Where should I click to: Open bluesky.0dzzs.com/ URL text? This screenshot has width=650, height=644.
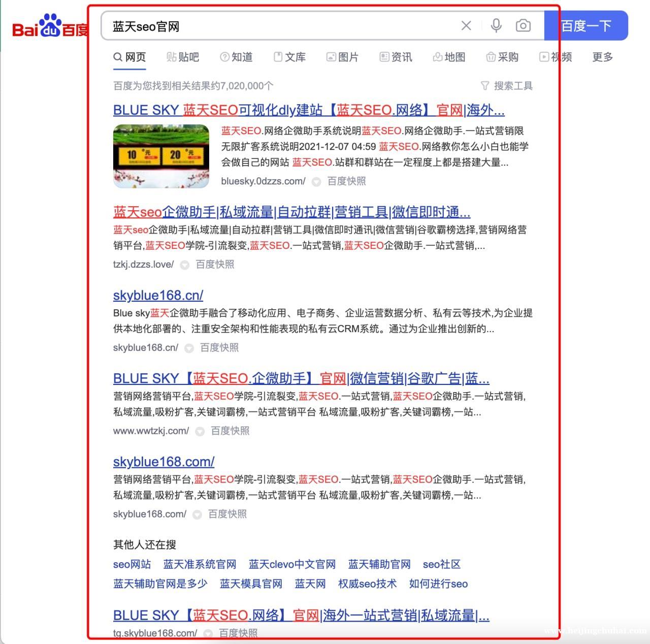click(263, 181)
